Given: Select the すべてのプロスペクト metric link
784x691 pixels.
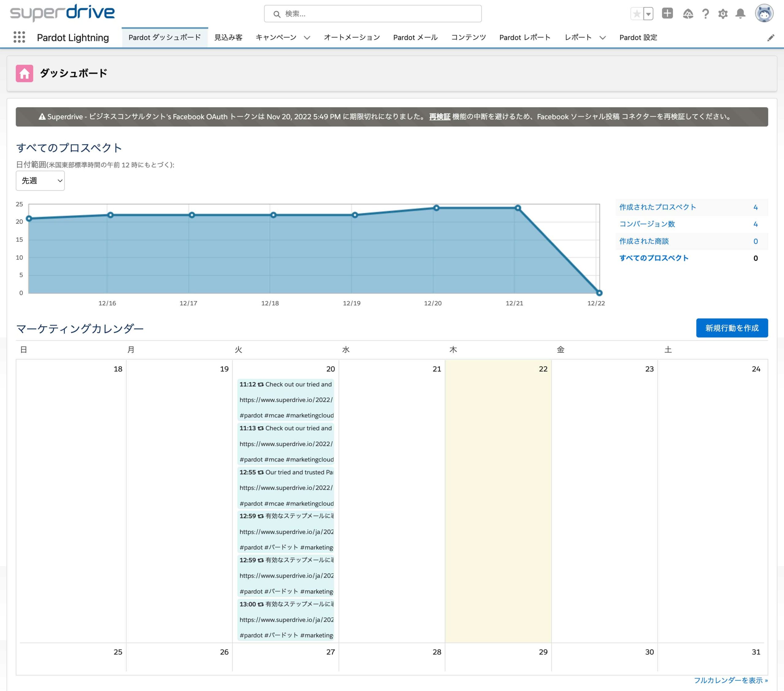Looking at the screenshot, I should 654,258.
